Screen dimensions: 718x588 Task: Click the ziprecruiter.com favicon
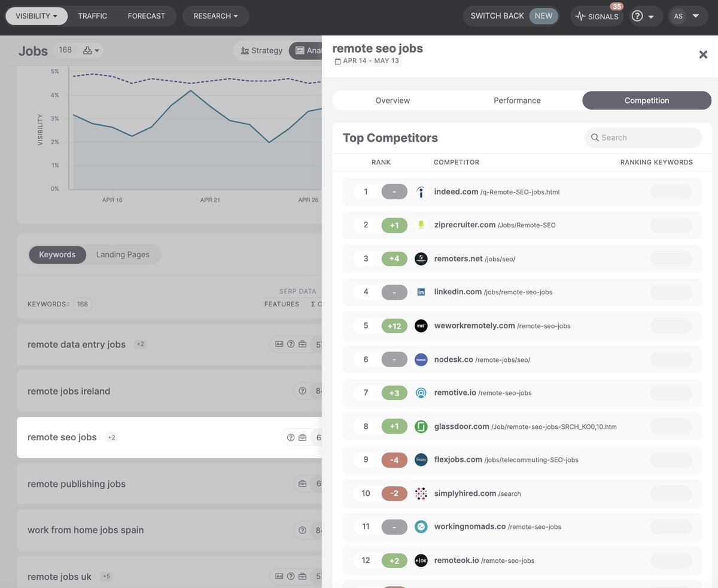pyautogui.click(x=421, y=225)
